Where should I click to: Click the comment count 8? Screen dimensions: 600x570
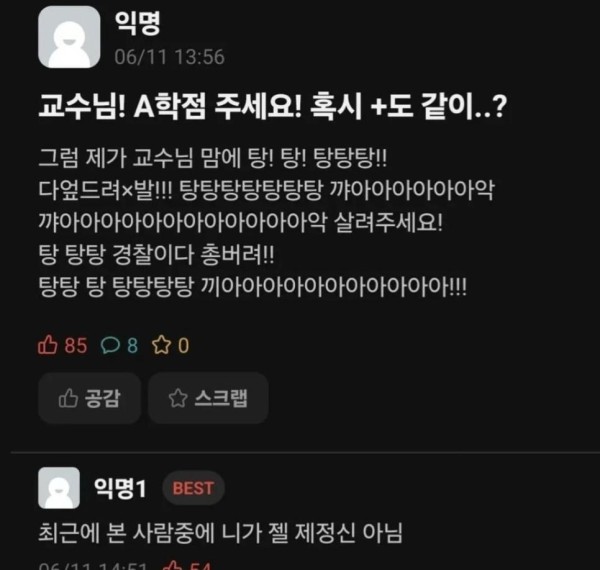(x=132, y=345)
